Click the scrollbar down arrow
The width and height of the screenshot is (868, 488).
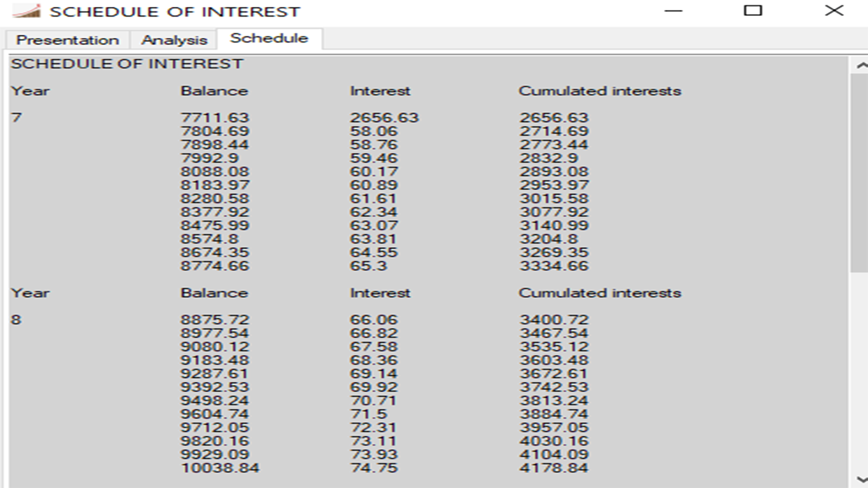click(861, 480)
